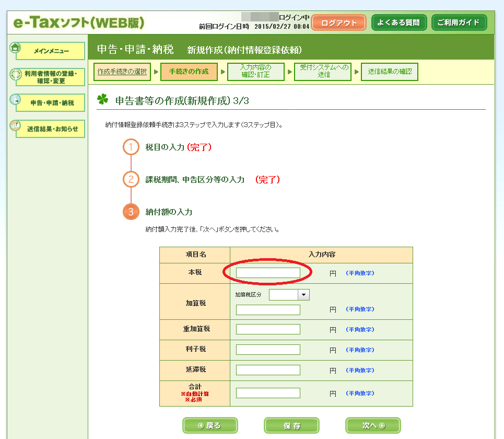This screenshot has height=439, width=504.
Task: Click the Main Menu home icon
Action: click(15, 48)
